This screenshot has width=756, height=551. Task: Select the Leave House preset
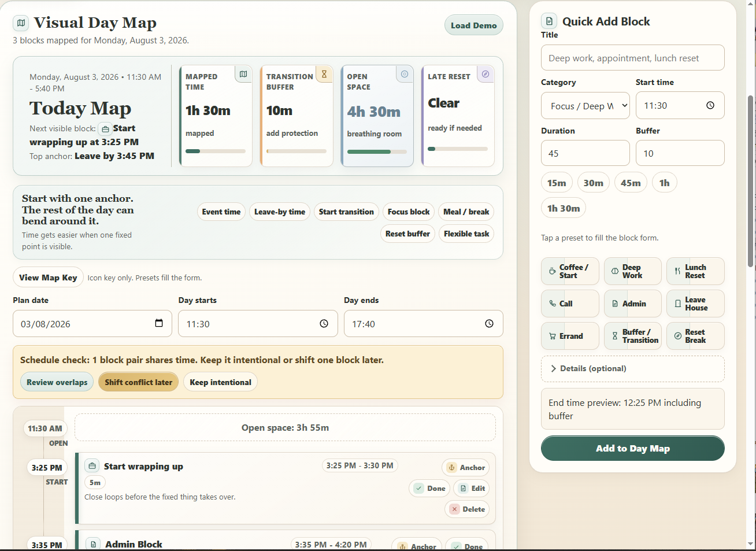pyautogui.click(x=695, y=304)
